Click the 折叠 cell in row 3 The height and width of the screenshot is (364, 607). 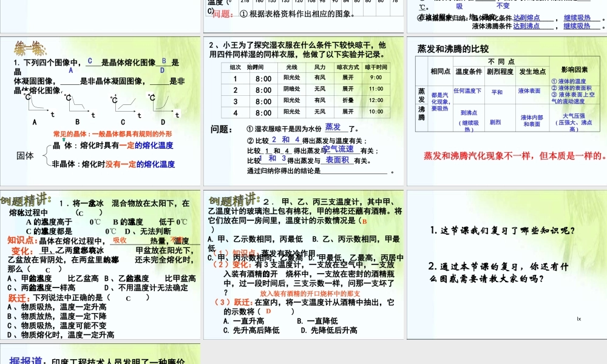click(348, 100)
